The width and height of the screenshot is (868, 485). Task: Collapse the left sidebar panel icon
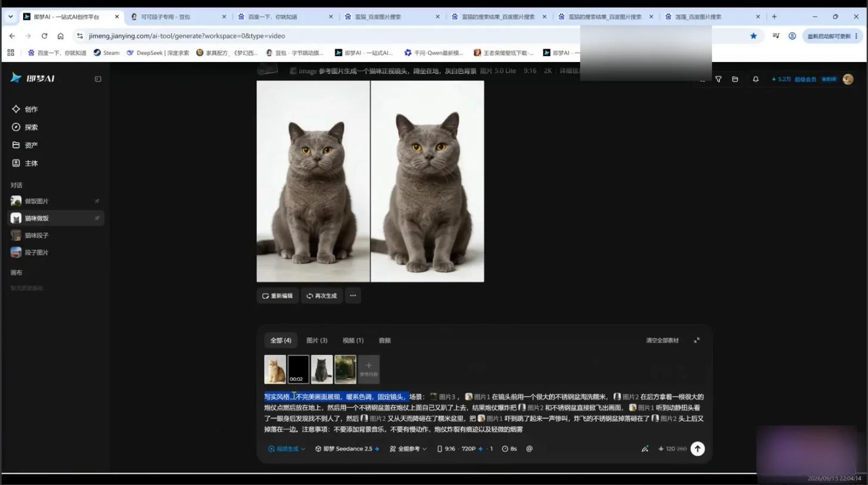(x=98, y=79)
